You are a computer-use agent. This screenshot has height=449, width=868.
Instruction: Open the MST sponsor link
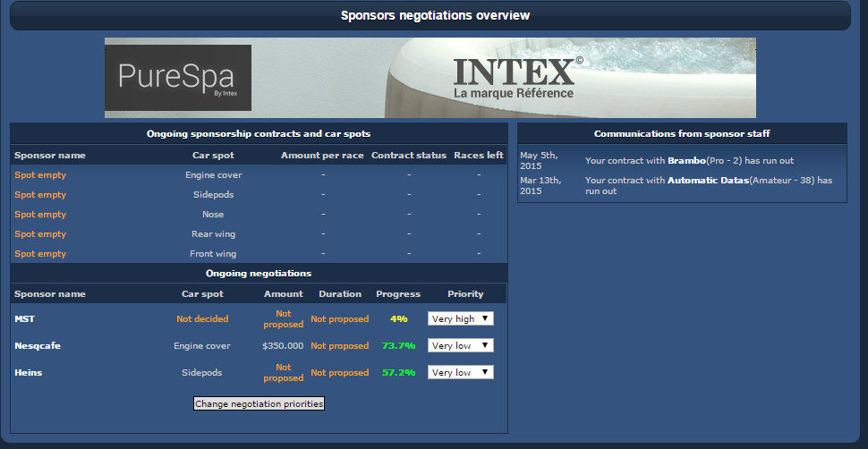point(24,319)
